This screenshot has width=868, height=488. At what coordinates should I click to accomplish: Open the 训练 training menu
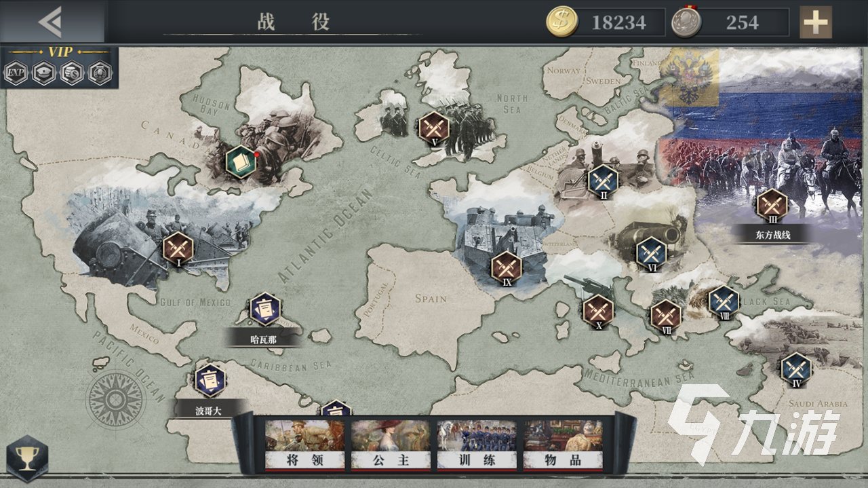click(477, 445)
